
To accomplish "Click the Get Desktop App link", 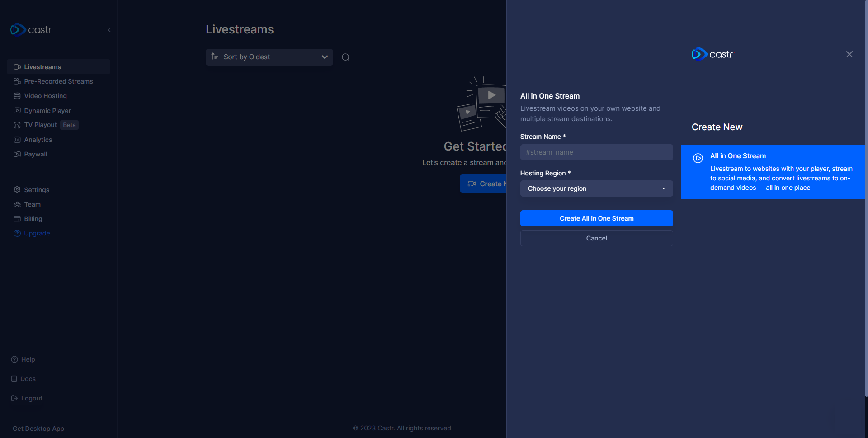I will click(38, 429).
